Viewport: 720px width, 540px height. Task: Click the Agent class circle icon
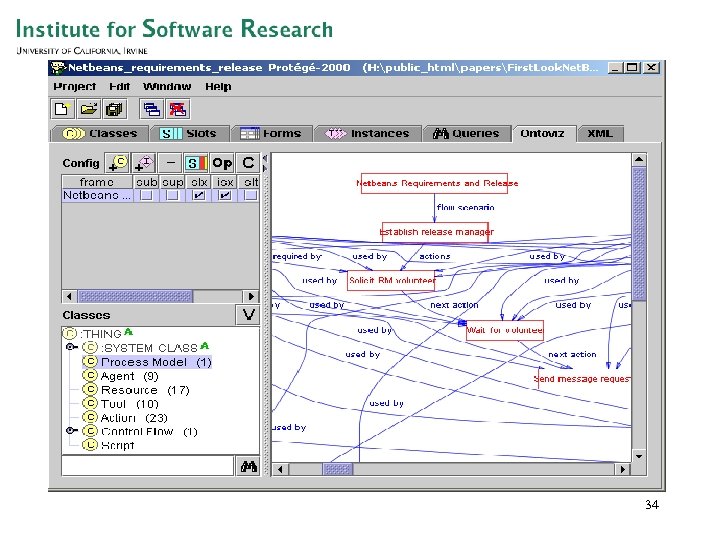coord(90,376)
